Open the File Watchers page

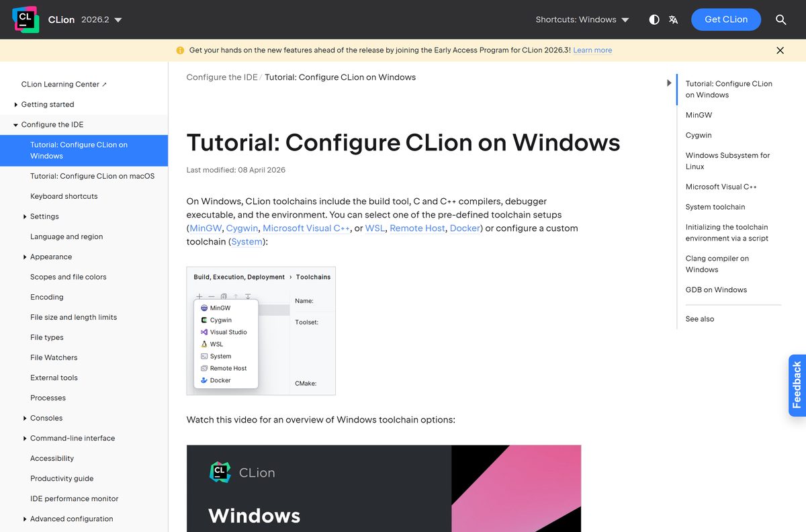click(x=54, y=357)
